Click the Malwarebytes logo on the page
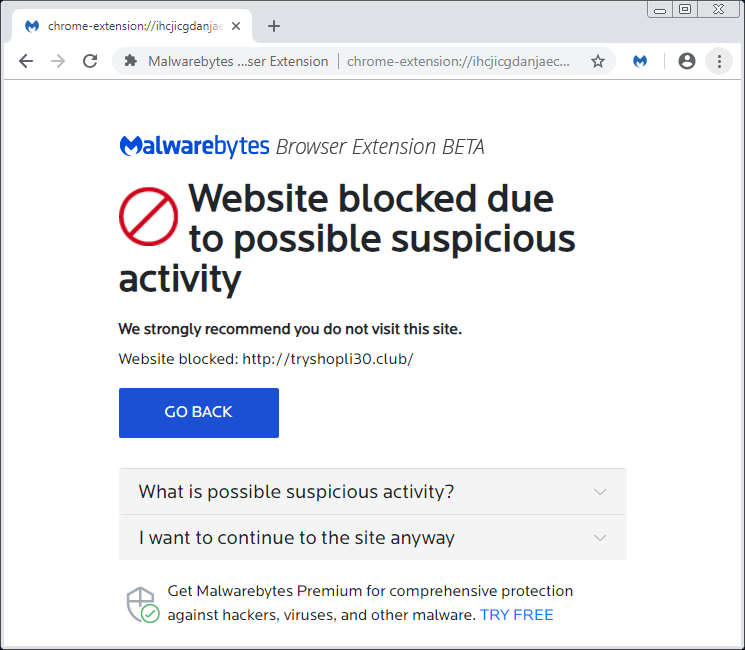The width and height of the screenshot is (745, 650). coord(194,146)
